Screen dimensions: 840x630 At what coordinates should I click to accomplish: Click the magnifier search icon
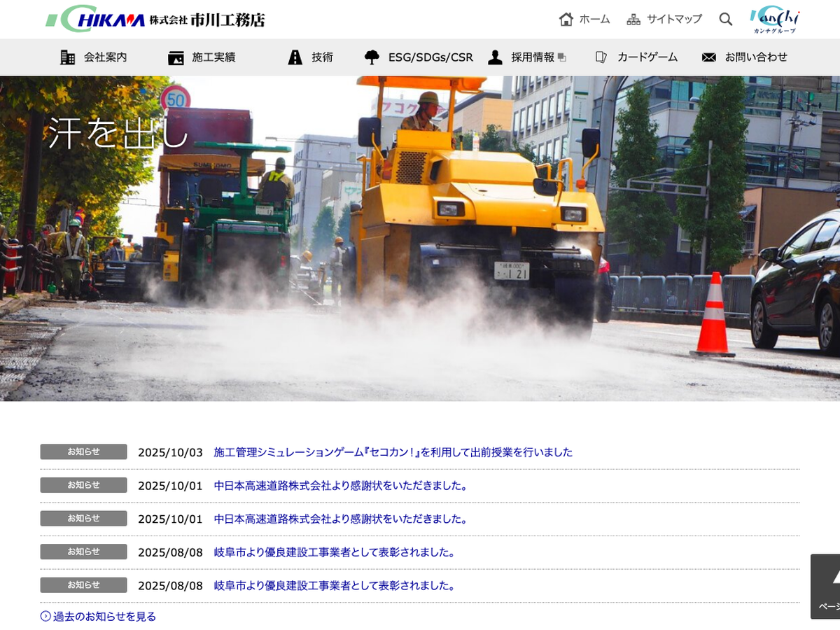tap(726, 20)
